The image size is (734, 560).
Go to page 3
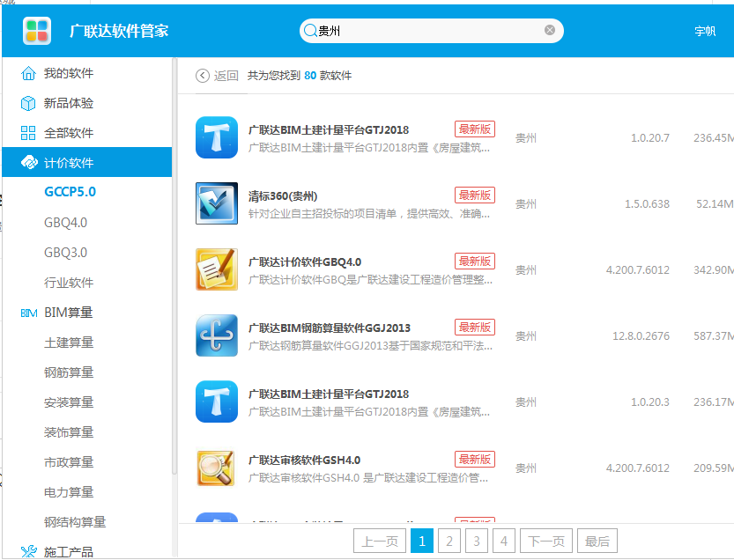tap(477, 541)
